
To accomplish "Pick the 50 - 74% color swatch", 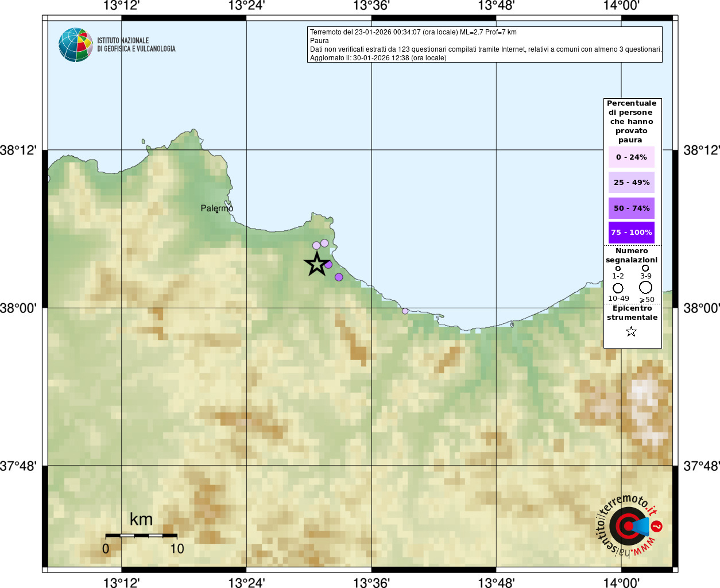I will pos(631,208).
